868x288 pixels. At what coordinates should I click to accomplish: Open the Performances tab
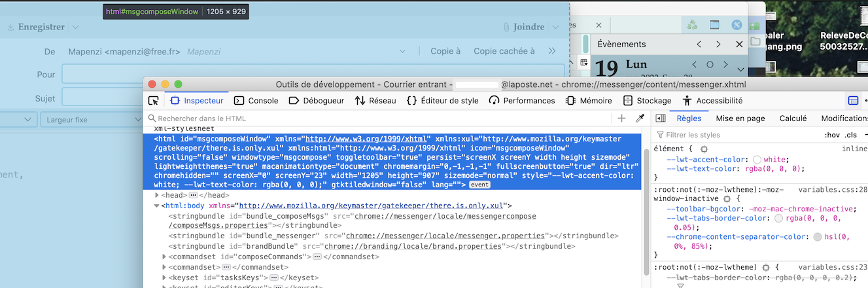tap(522, 101)
